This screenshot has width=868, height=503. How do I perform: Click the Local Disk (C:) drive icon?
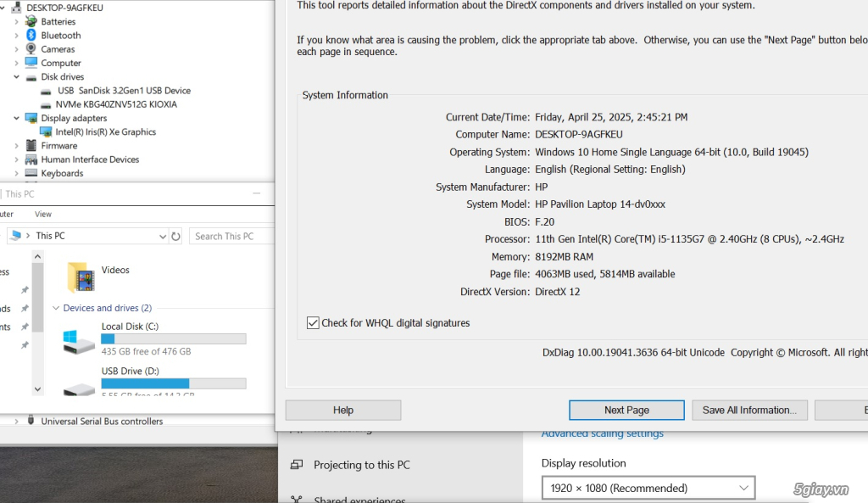[x=78, y=342]
